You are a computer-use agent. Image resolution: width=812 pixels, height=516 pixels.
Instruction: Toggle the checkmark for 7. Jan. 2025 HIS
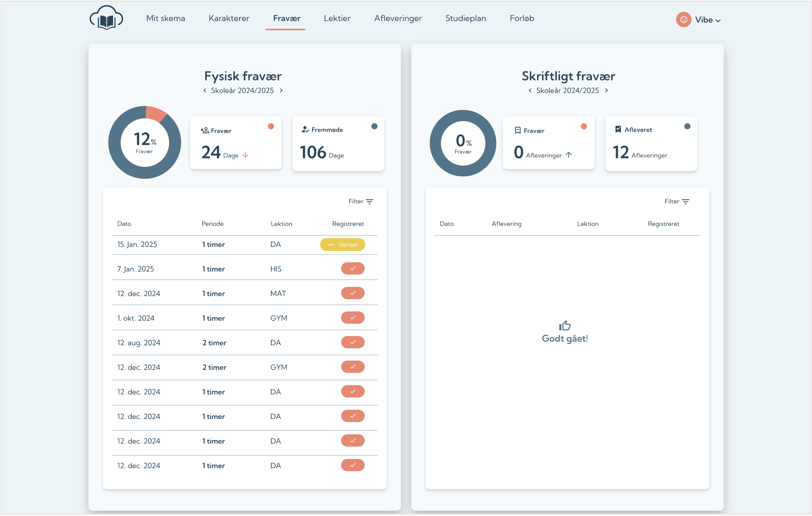click(x=353, y=269)
